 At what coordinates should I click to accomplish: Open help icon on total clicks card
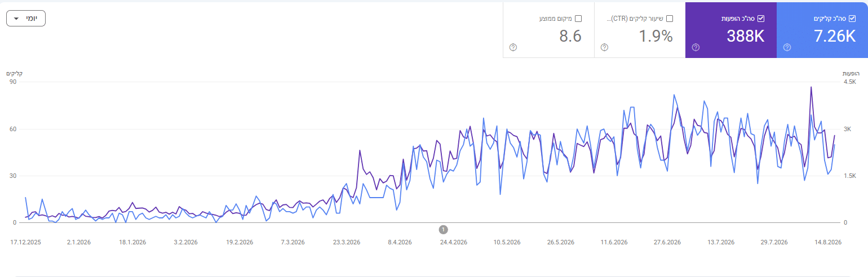(787, 47)
